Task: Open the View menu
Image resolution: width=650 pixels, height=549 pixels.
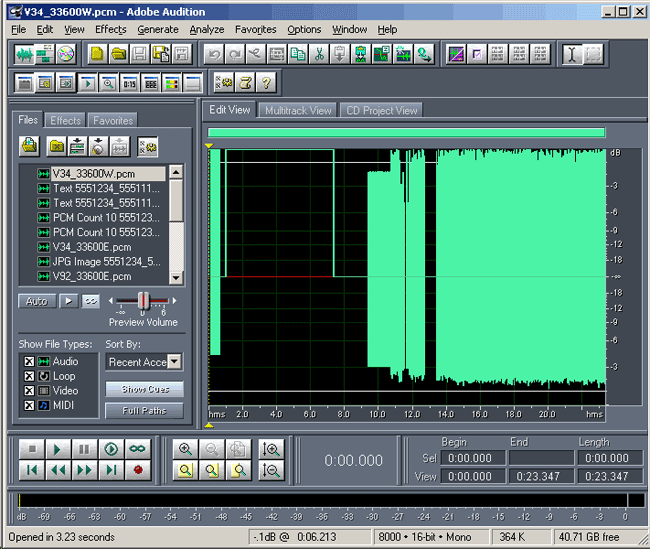Action: point(74,29)
